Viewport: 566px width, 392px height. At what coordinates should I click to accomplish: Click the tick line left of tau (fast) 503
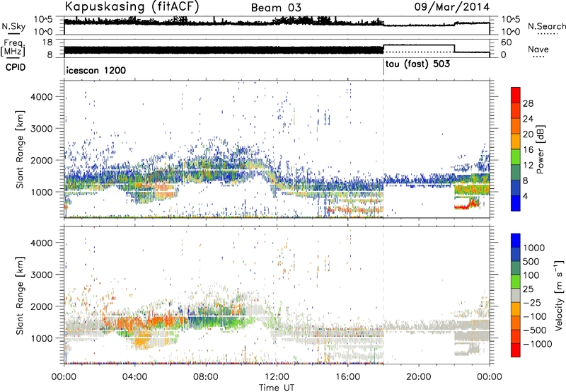click(383, 67)
